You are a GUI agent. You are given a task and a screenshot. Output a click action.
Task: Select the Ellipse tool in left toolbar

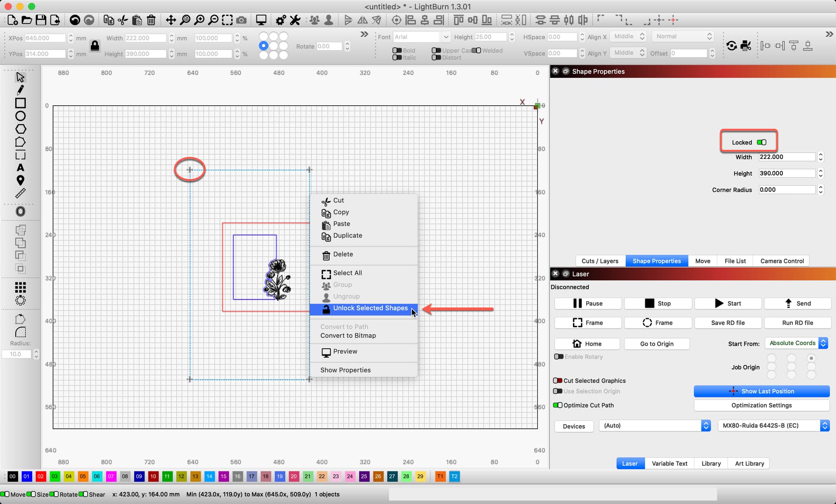coord(20,116)
